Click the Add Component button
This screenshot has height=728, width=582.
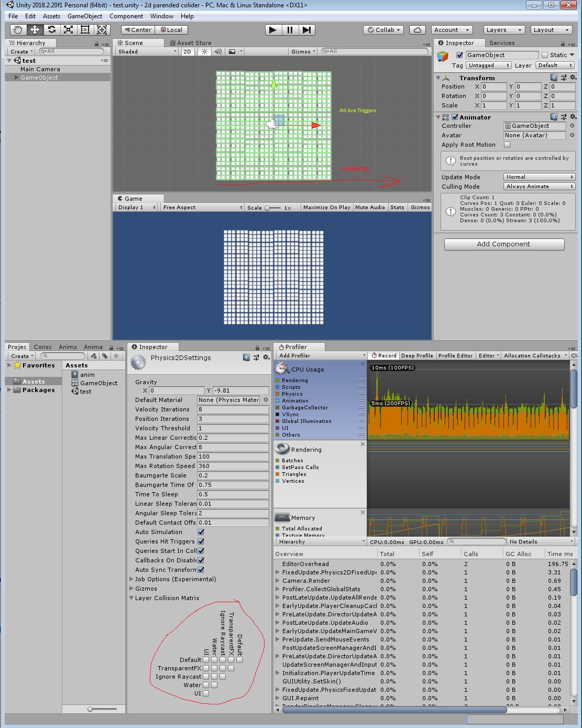504,244
